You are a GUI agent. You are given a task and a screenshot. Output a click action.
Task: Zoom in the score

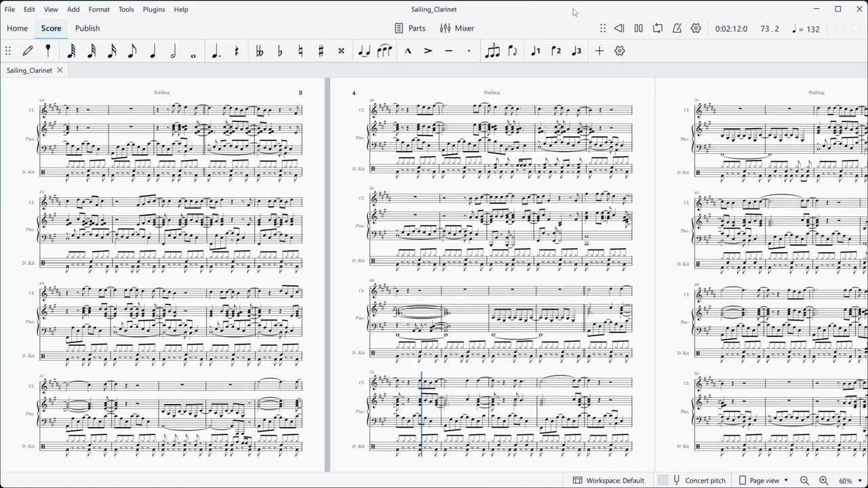click(823, 481)
